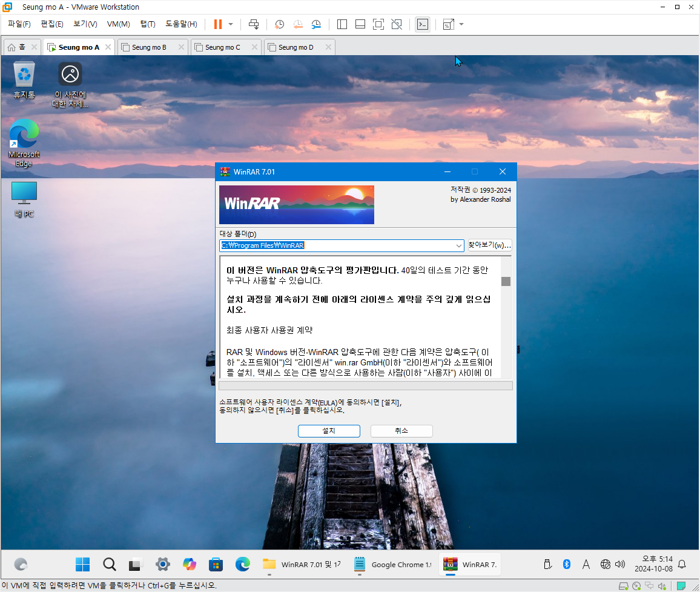
Task: Click the Unity mode toolbar icon
Action: (x=397, y=24)
